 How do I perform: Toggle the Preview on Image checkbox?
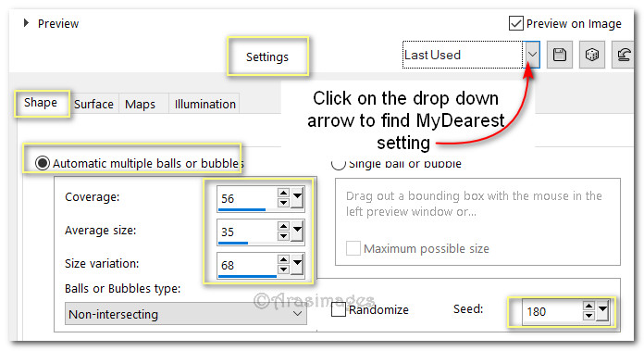point(516,23)
